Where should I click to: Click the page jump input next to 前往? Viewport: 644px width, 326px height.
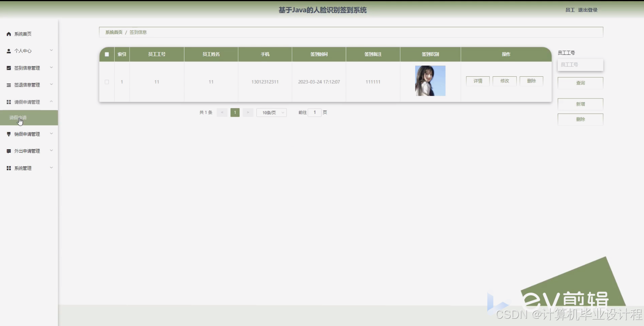pos(315,112)
